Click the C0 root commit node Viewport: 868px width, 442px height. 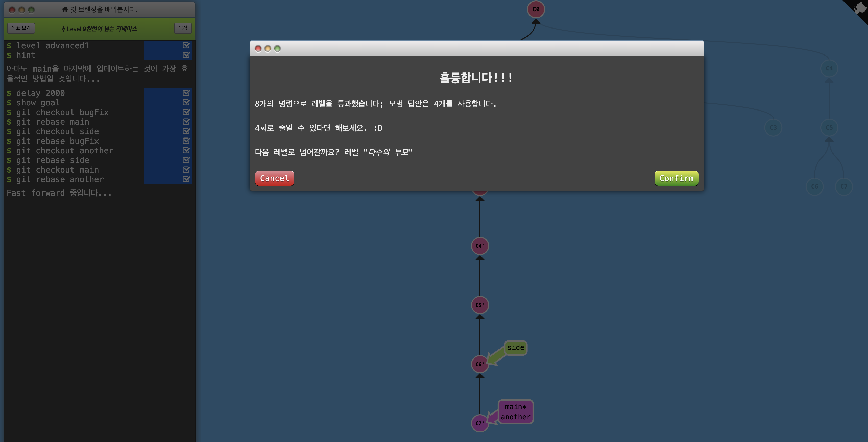point(536,9)
